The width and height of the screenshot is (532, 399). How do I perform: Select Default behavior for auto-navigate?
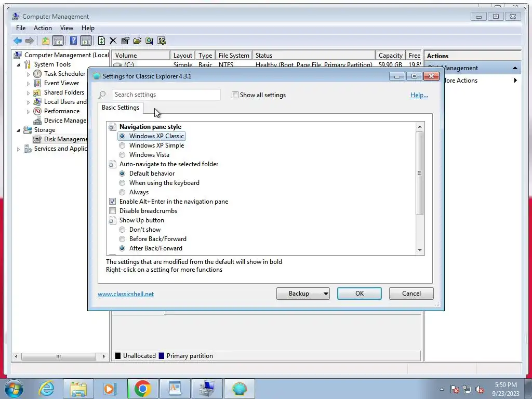[x=122, y=174]
